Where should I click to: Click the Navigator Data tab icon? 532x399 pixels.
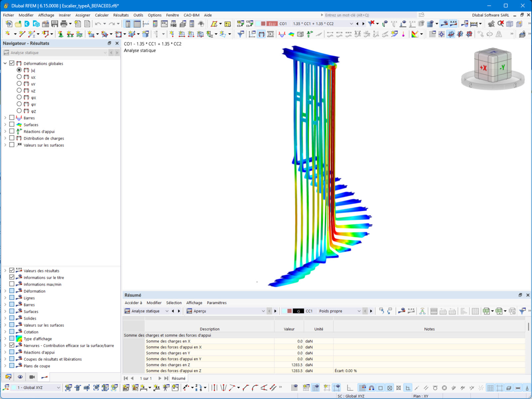coord(8,377)
